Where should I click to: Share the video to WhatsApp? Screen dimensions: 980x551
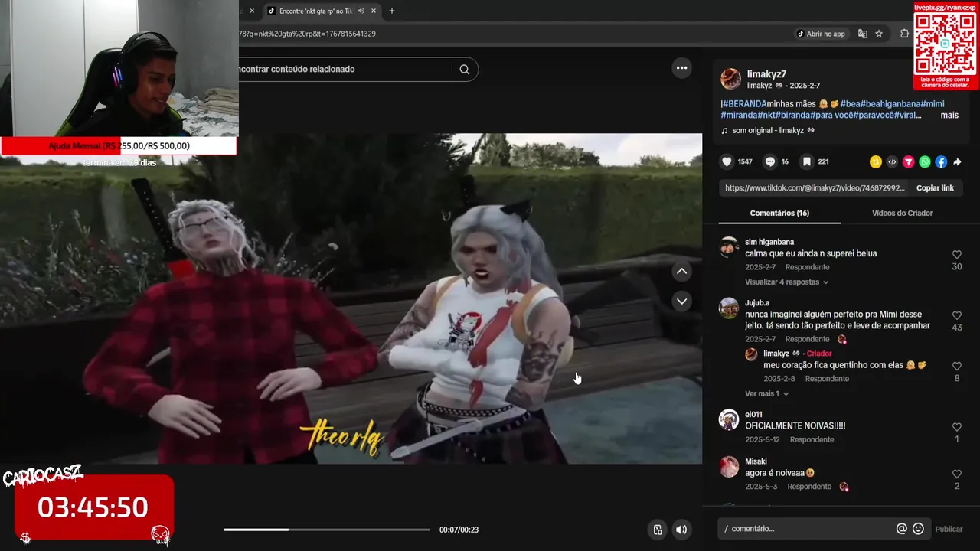pyautogui.click(x=925, y=161)
